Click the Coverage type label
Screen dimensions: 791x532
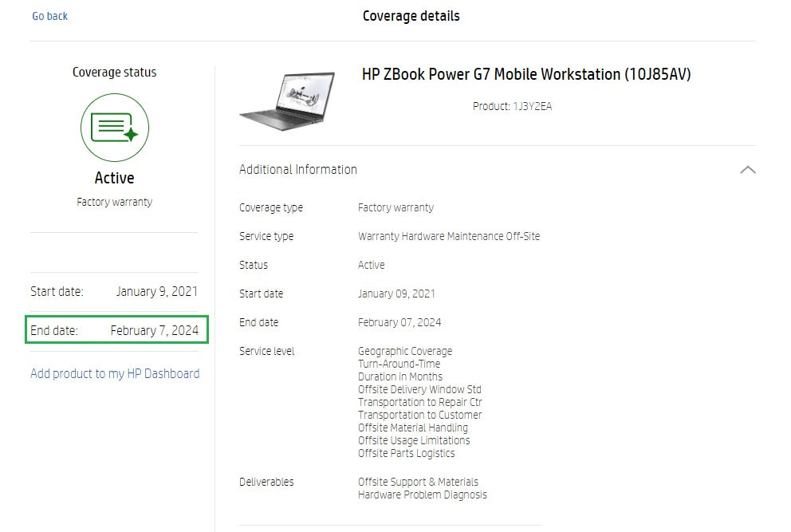(271, 207)
